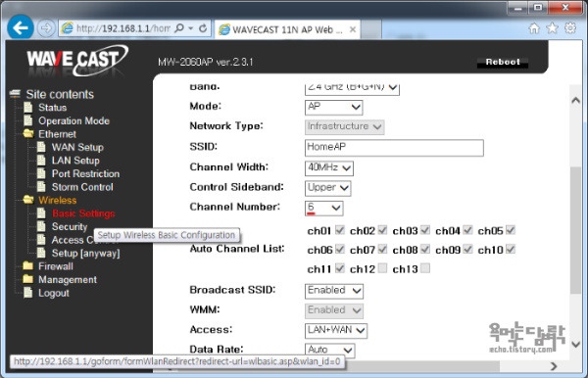The height and width of the screenshot is (378, 588).
Task: Toggle the ch05 checkbox
Action: (x=511, y=230)
